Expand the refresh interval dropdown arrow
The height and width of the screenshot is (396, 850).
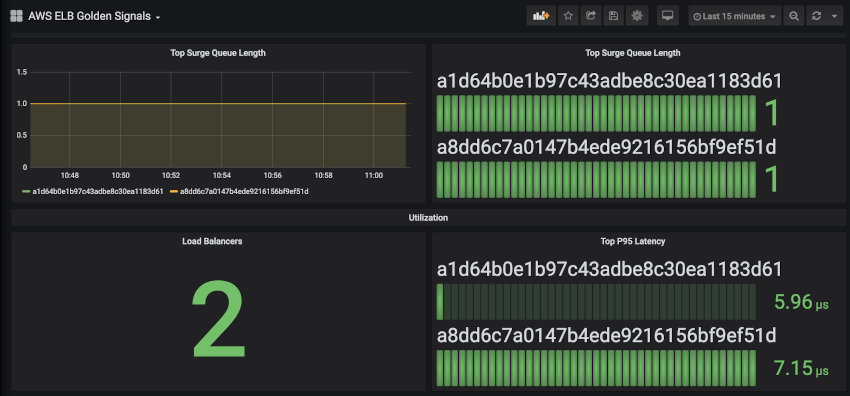click(834, 16)
